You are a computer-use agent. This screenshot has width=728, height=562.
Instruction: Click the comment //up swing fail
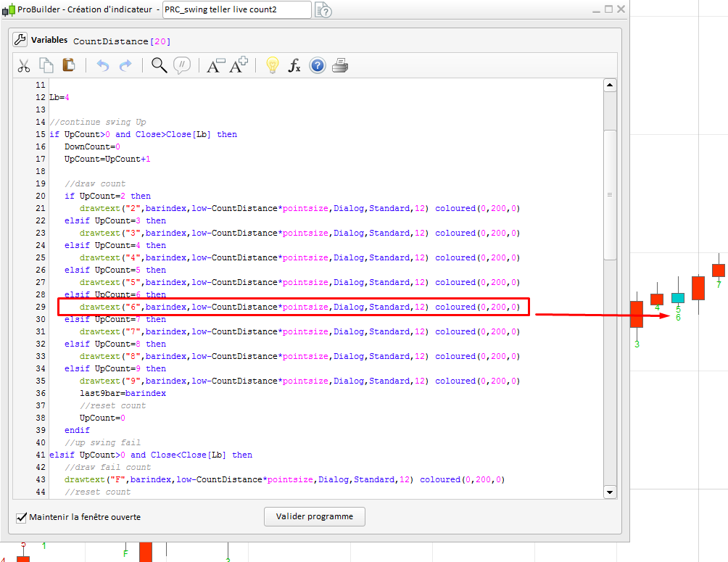103,442
